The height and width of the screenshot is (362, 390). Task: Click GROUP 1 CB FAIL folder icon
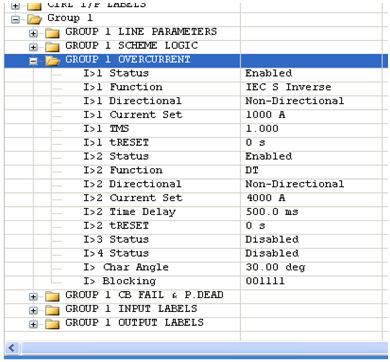click(x=52, y=296)
